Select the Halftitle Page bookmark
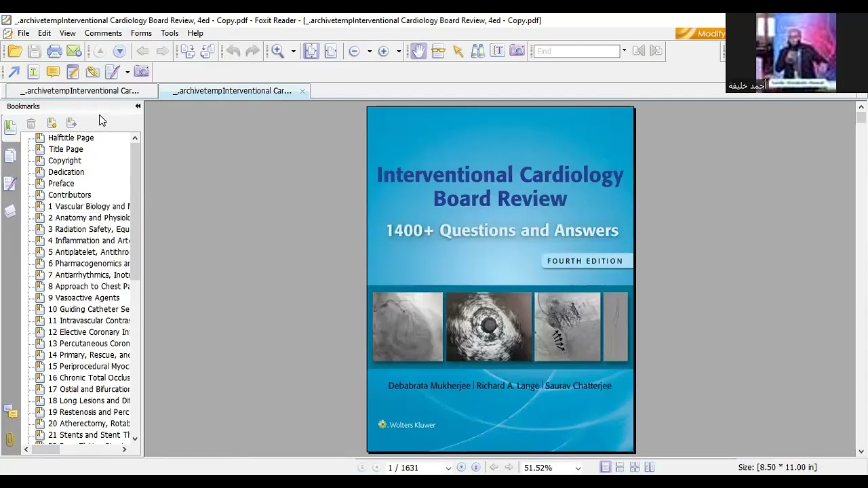The width and height of the screenshot is (868, 488). click(71, 138)
